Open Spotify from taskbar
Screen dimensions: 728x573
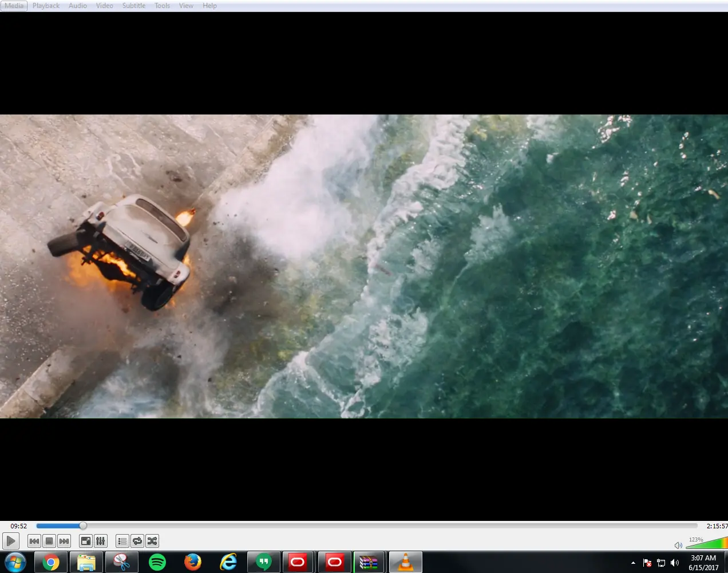[x=157, y=563]
